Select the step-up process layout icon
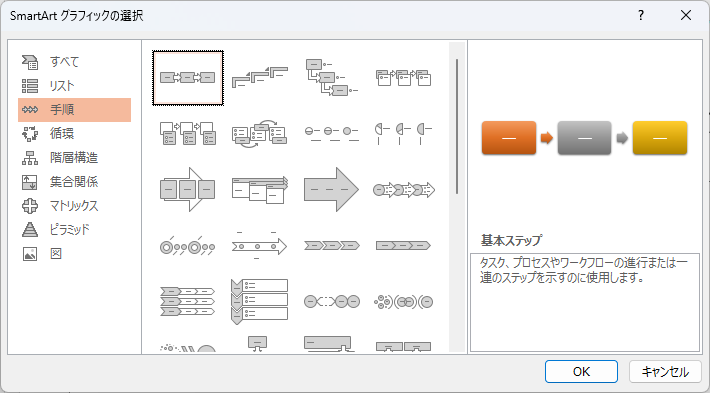This screenshot has height=393, width=710. pos(259,78)
